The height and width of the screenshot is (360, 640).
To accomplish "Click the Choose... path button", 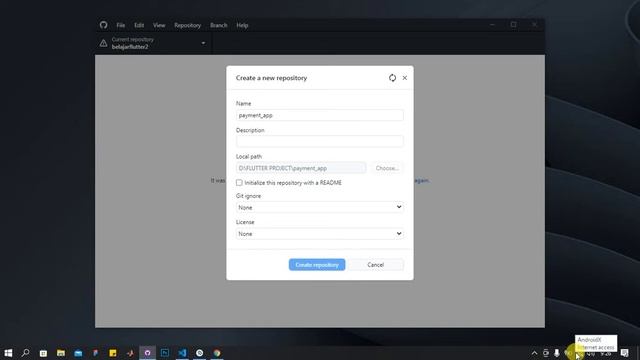I will (387, 168).
